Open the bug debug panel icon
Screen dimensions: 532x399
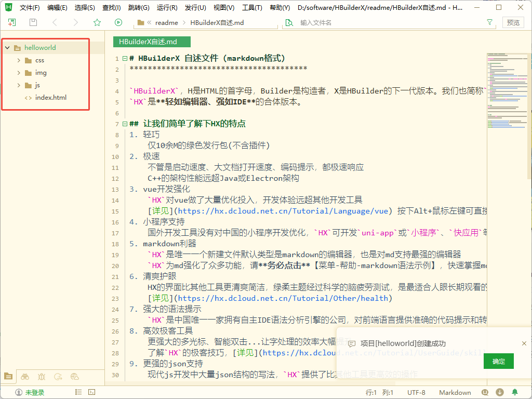pos(42,376)
